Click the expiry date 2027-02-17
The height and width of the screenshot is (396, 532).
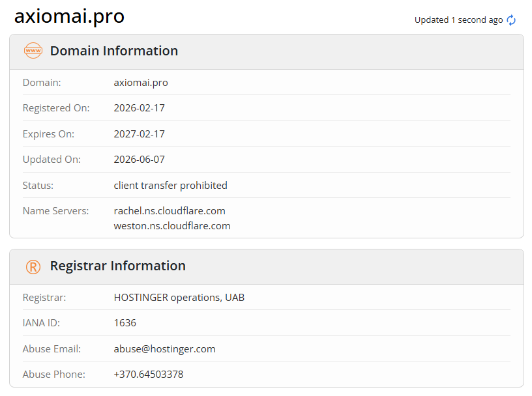coord(139,134)
